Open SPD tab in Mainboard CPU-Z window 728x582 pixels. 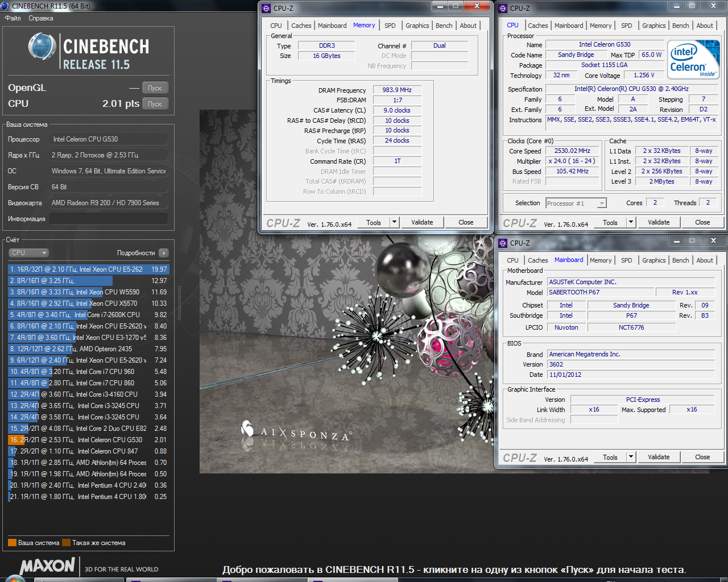point(627,260)
